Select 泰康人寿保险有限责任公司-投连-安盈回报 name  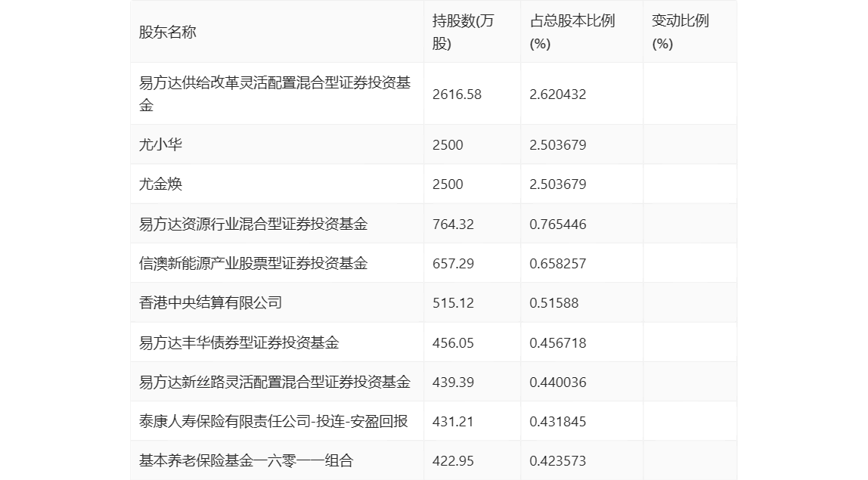(x=274, y=421)
